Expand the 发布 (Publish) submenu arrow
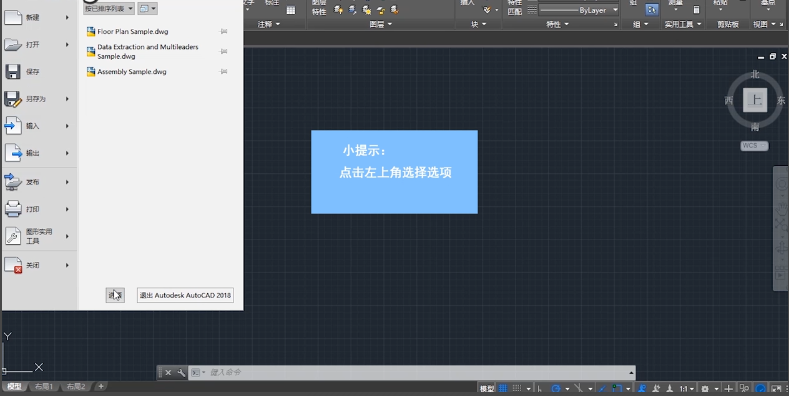789x396 pixels. pyautogui.click(x=67, y=182)
